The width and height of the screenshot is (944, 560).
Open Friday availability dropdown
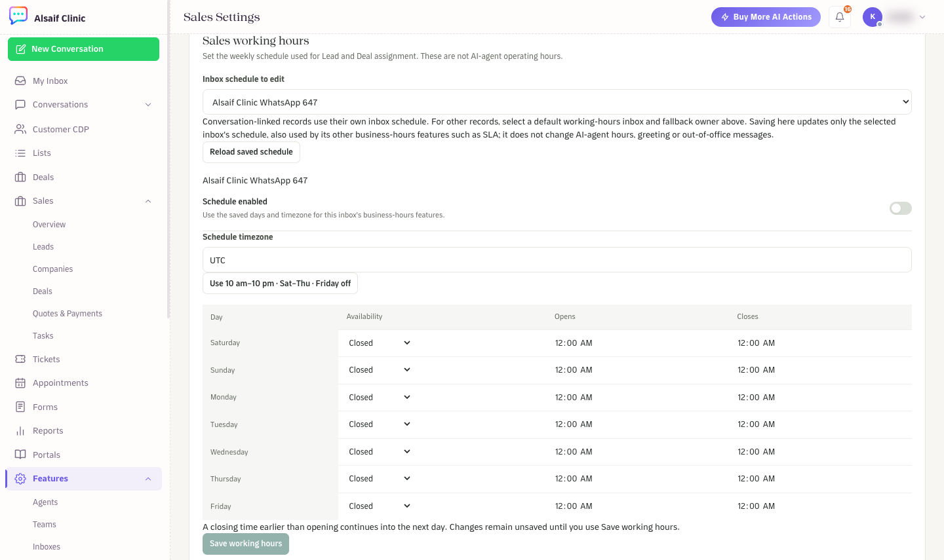click(x=380, y=506)
